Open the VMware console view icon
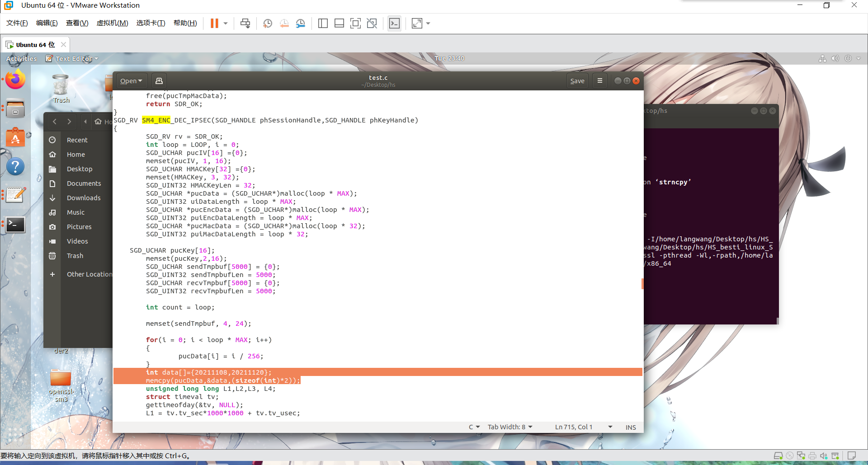Screen dimensions: 868x465 [394, 23]
